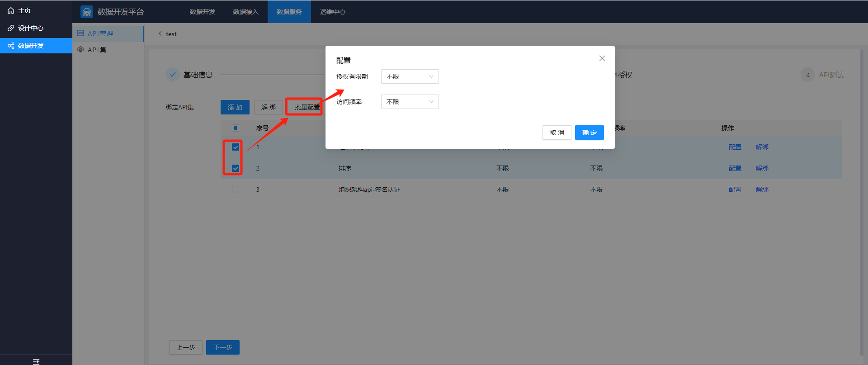
Task: Uncheck the row 2 排序 checkbox
Action: tap(236, 168)
